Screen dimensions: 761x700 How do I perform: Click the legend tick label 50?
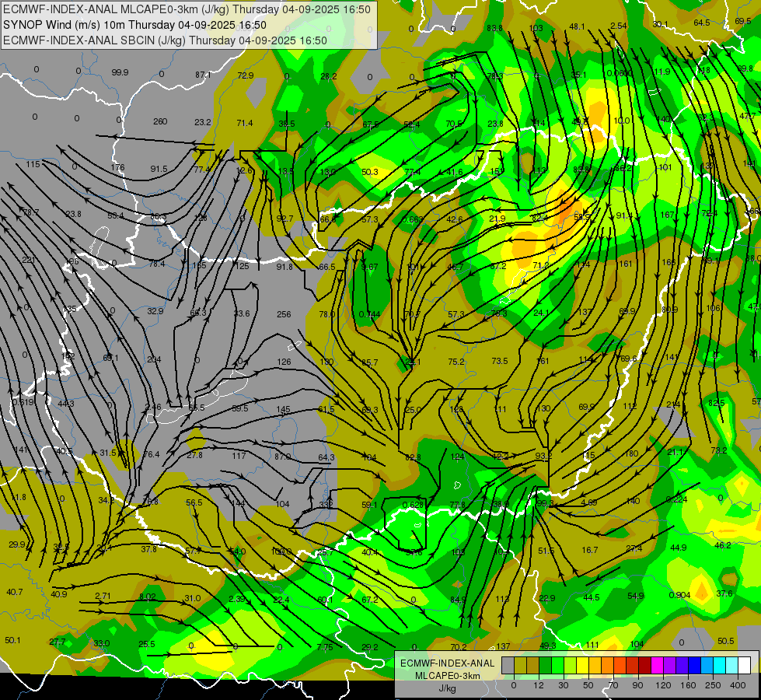[x=588, y=685]
